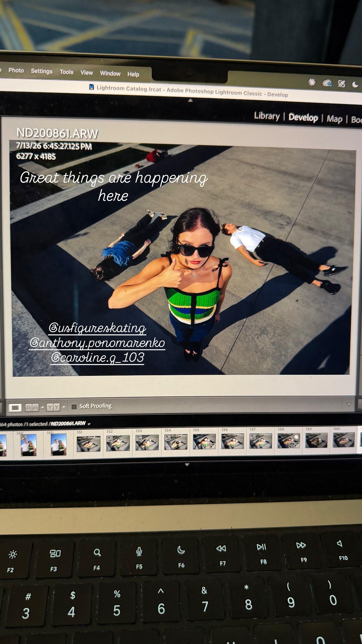Switch to the Map module

pyautogui.click(x=334, y=119)
